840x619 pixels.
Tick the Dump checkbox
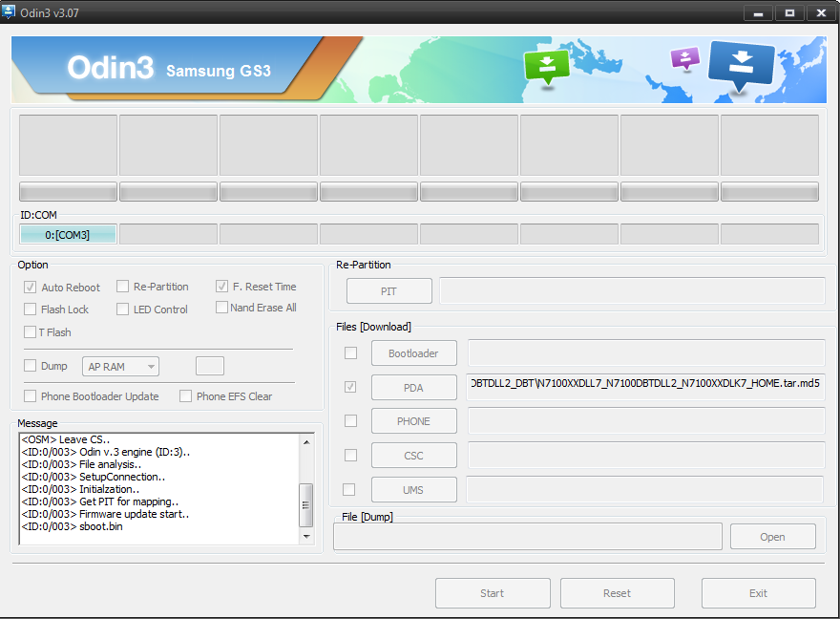pos(30,366)
